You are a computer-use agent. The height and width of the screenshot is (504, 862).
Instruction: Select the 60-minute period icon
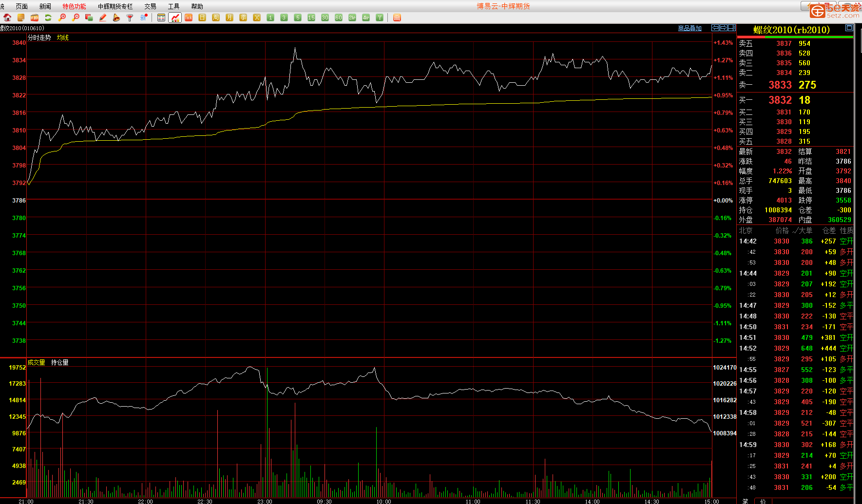click(339, 18)
